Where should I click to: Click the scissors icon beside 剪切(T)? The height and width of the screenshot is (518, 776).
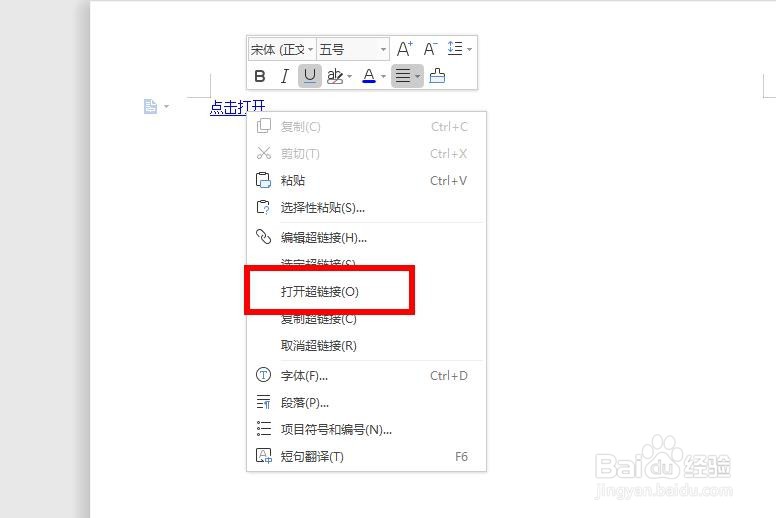click(264, 153)
